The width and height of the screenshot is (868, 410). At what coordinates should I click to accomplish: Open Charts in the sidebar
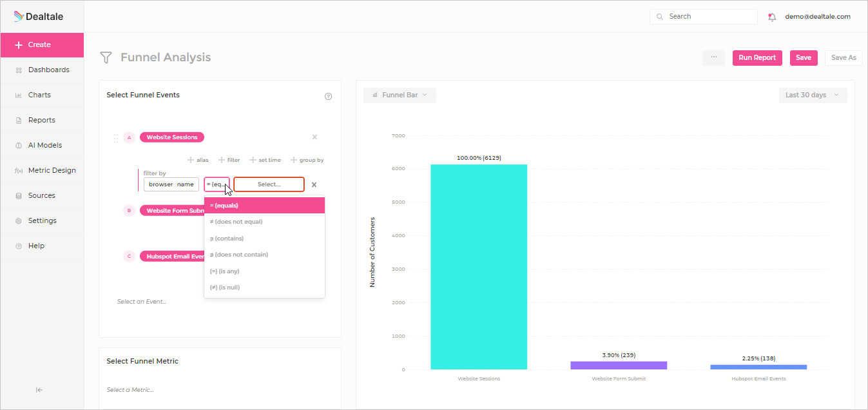point(42,95)
